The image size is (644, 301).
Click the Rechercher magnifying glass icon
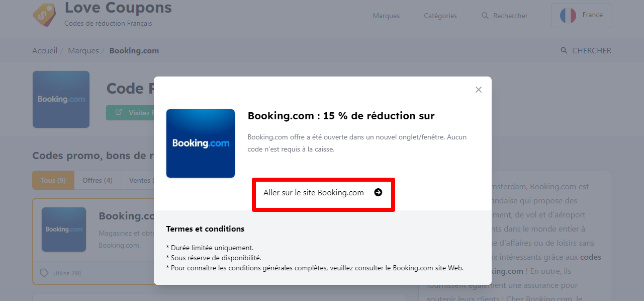click(x=484, y=16)
